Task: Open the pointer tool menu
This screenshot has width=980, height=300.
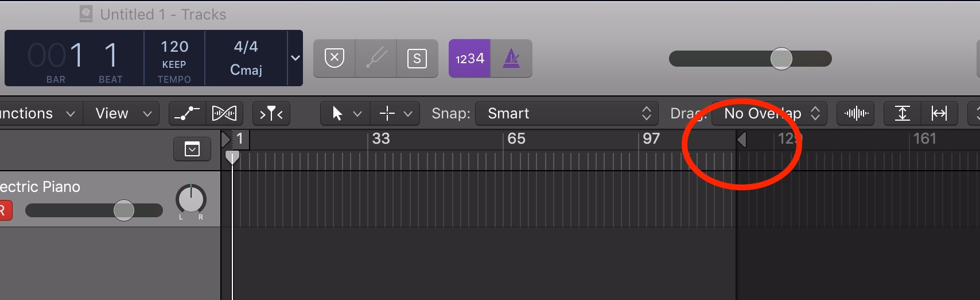Action: click(345, 113)
